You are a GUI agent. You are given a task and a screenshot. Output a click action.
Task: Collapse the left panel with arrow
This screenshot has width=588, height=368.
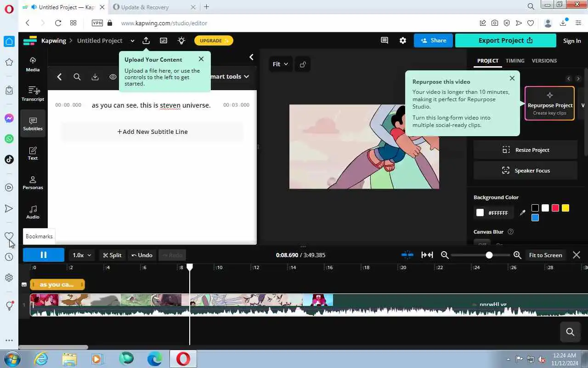coord(251,57)
